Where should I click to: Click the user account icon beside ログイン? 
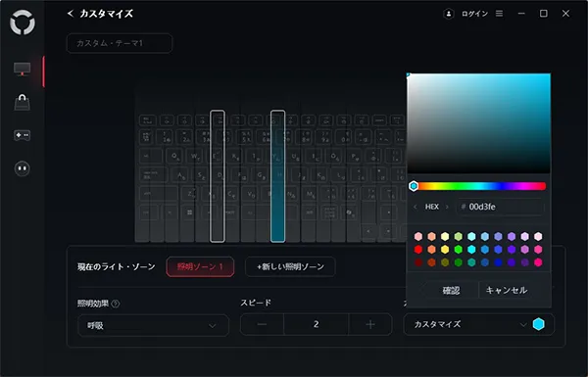tap(449, 14)
